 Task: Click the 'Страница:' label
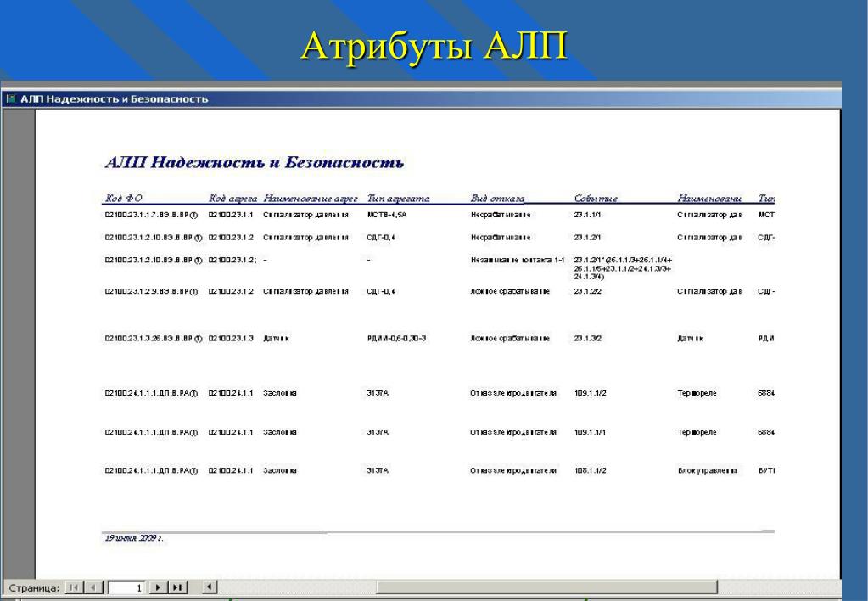pyautogui.click(x=34, y=588)
